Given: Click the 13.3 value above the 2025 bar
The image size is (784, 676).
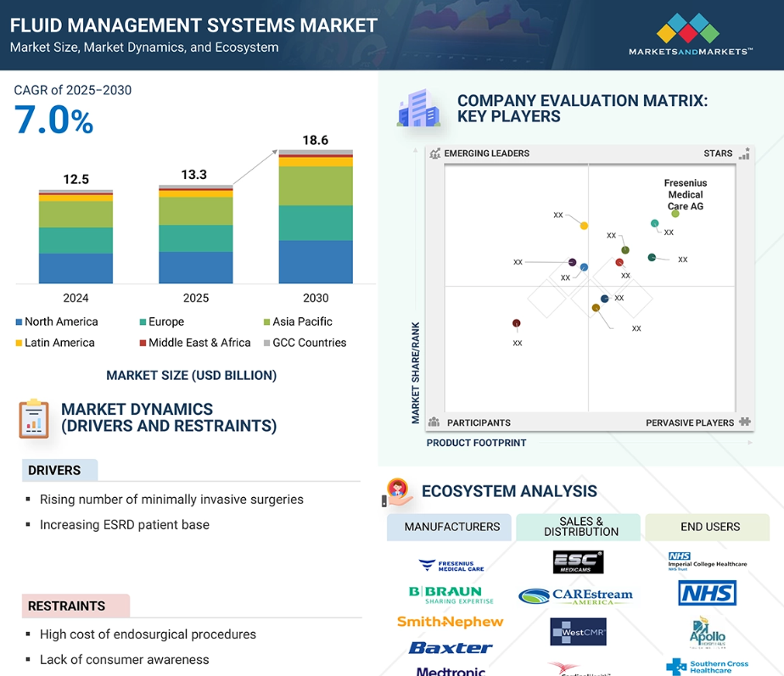Looking at the screenshot, I should pyautogui.click(x=194, y=175).
